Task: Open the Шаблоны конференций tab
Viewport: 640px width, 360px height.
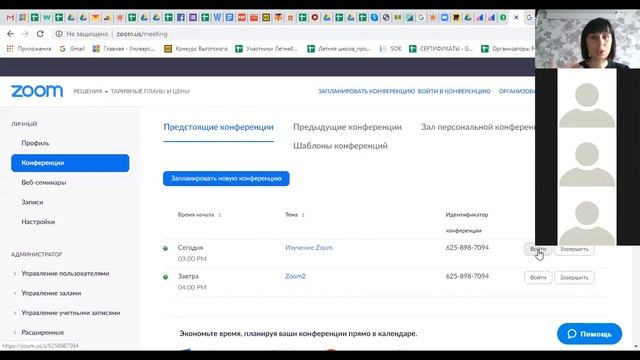Action: [340, 146]
